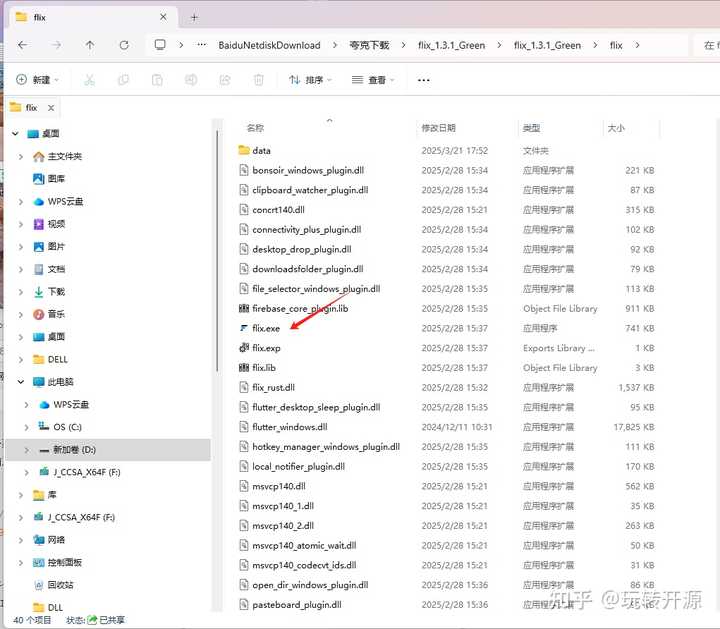Sort by 修改日期 column header
This screenshot has width=720, height=629.
click(x=439, y=128)
